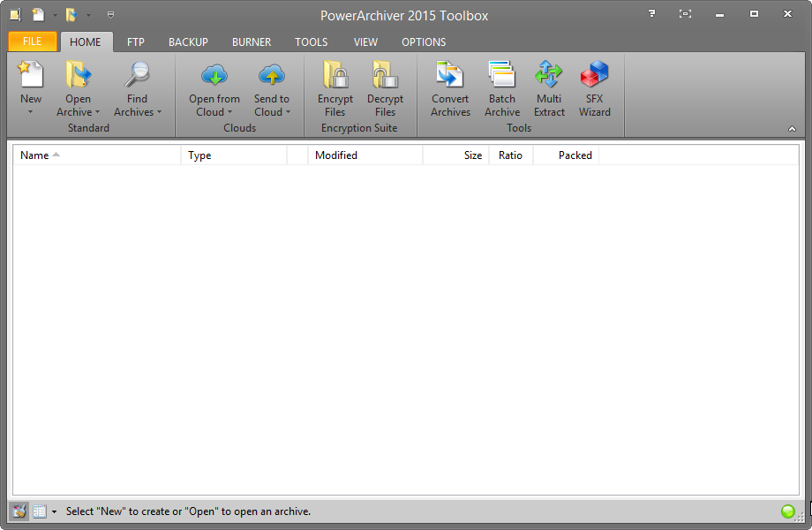The image size is (812, 530).
Task: Open Archive folder icon in ribbon
Action: point(78,74)
